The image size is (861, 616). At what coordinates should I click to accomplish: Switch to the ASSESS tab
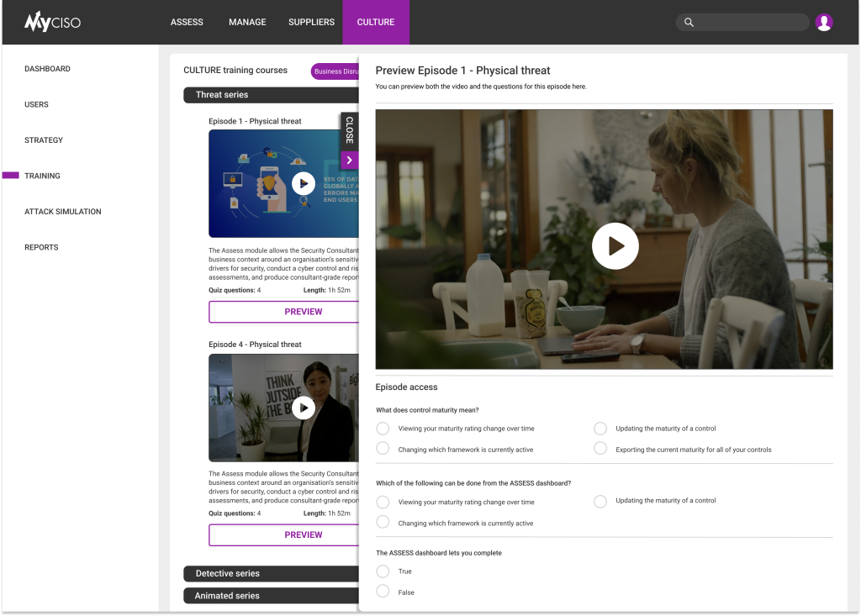[187, 22]
